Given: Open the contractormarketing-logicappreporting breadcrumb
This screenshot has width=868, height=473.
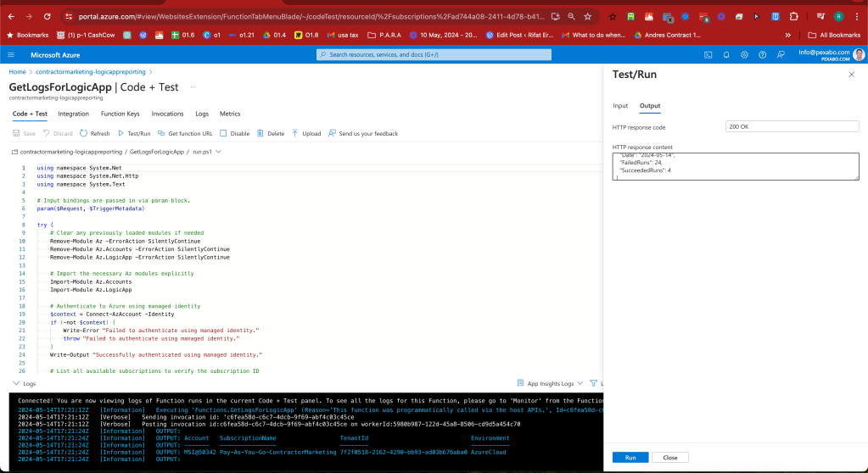Looking at the screenshot, I should pos(91,72).
